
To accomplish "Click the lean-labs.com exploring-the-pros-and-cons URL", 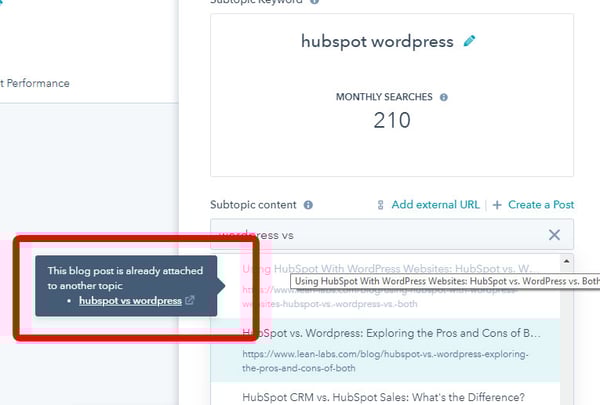I will tap(385, 361).
